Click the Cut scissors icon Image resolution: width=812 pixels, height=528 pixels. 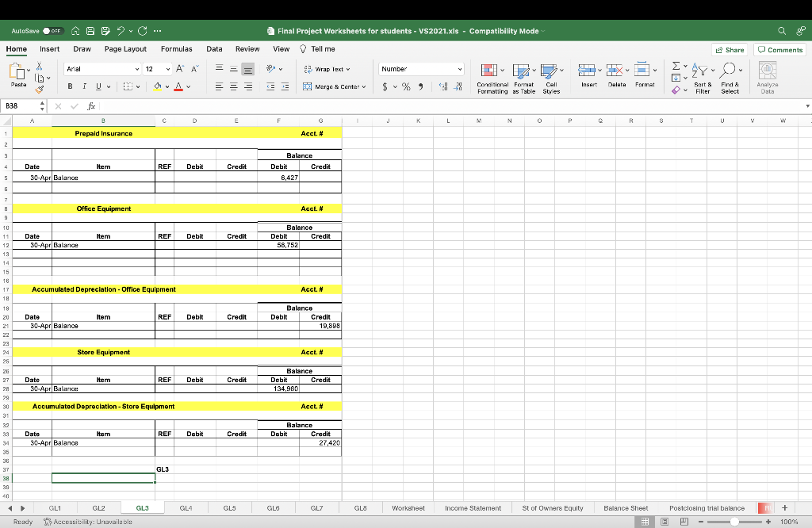(39, 67)
